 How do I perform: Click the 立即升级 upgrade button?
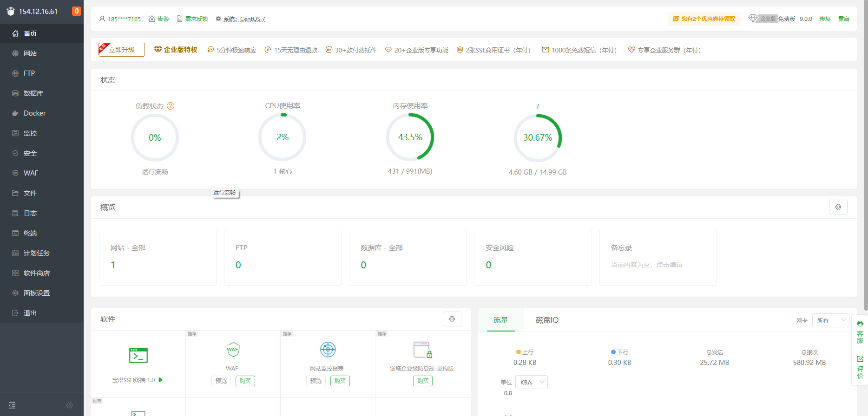(x=122, y=50)
